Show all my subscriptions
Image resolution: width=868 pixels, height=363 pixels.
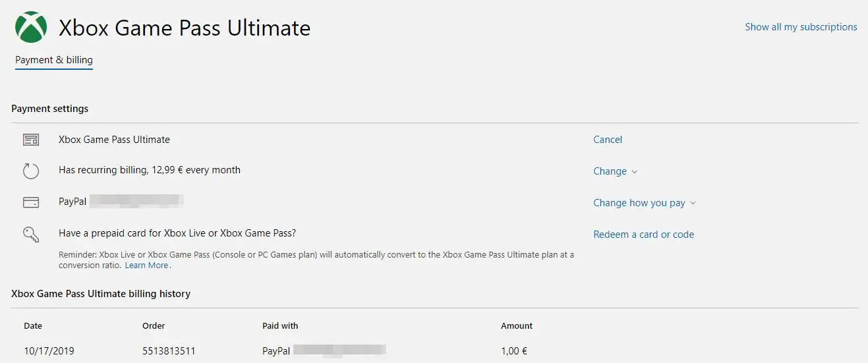(801, 27)
